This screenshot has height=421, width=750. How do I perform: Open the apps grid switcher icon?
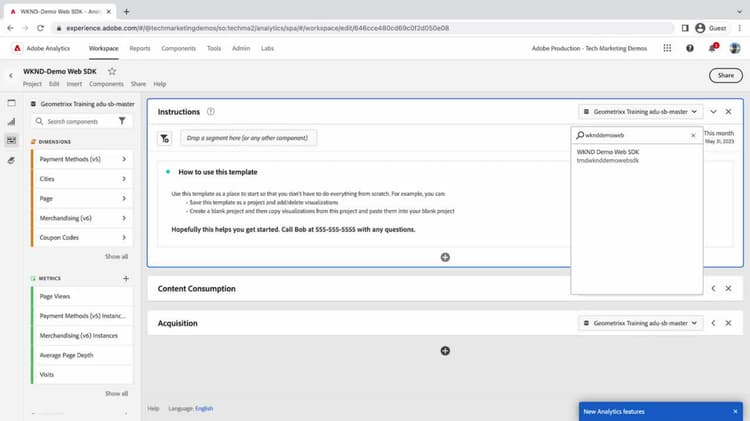667,48
